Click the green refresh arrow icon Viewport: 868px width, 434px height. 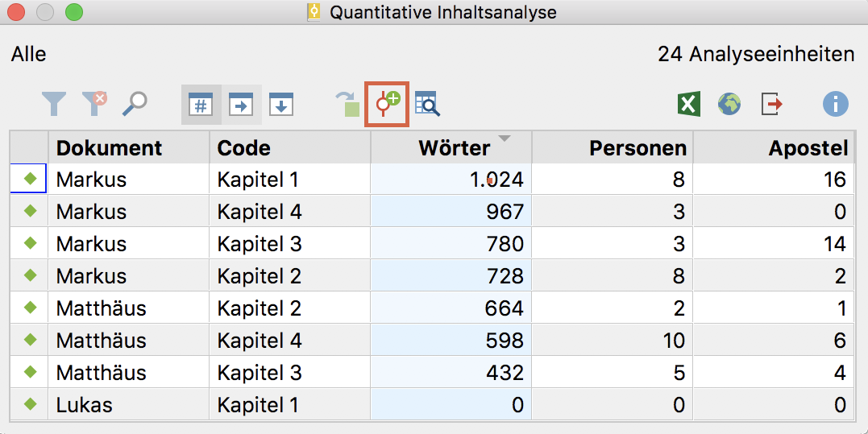click(x=347, y=104)
